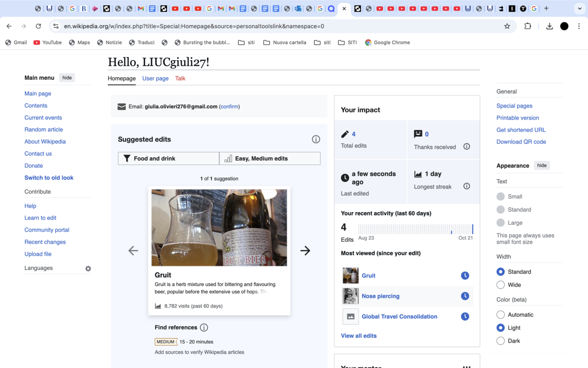Open Chrome three-dot menu
The image size is (588, 368).
pos(579,26)
